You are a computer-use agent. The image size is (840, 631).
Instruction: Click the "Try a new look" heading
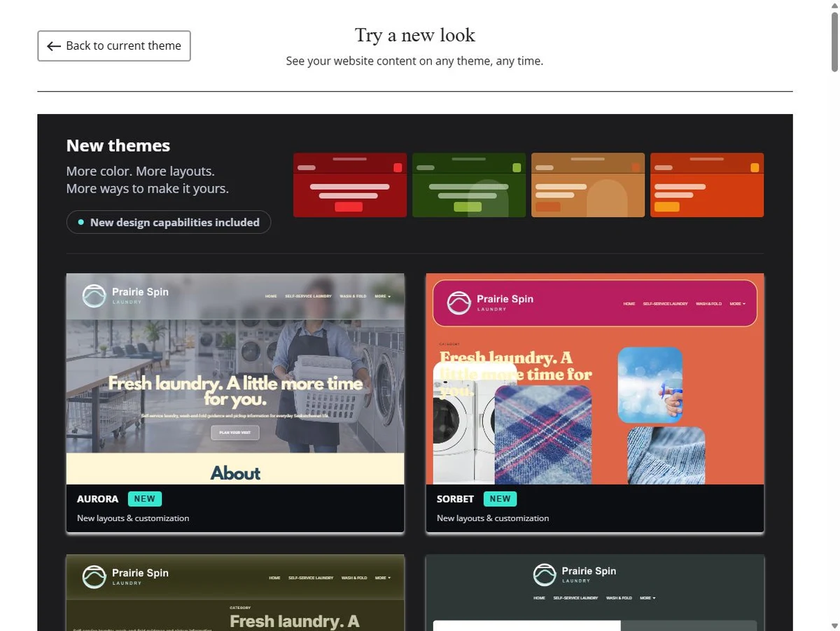click(x=415, y=35)
